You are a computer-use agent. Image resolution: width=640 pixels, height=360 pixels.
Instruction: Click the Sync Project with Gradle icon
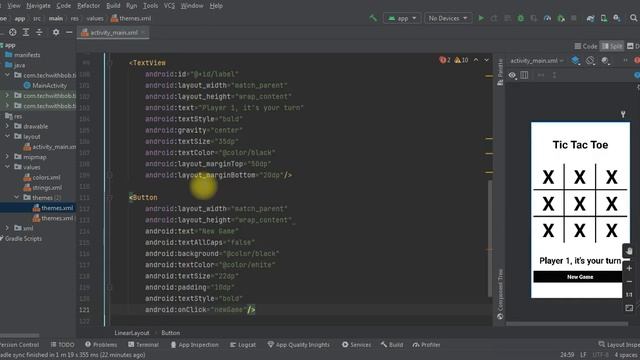click(591, 18)
